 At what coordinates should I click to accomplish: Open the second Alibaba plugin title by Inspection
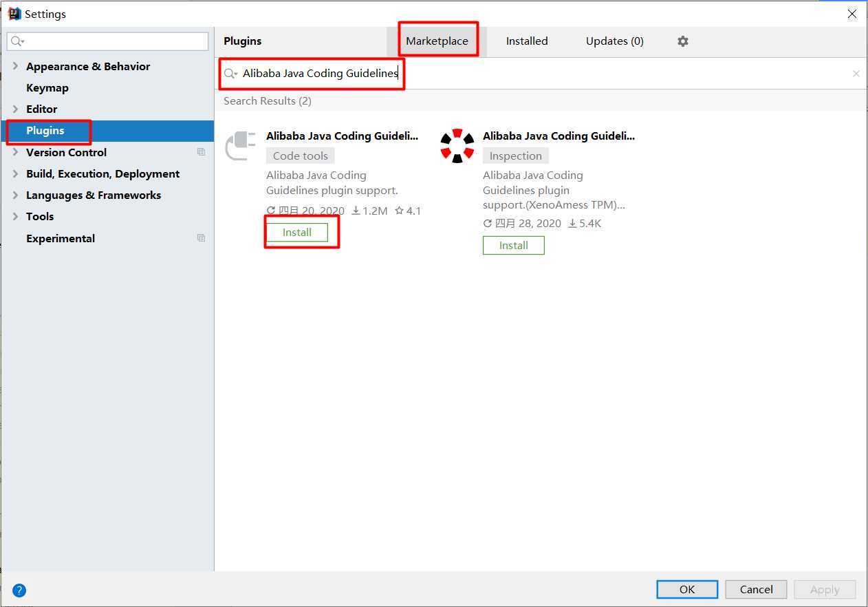click(x=558, y=136)
